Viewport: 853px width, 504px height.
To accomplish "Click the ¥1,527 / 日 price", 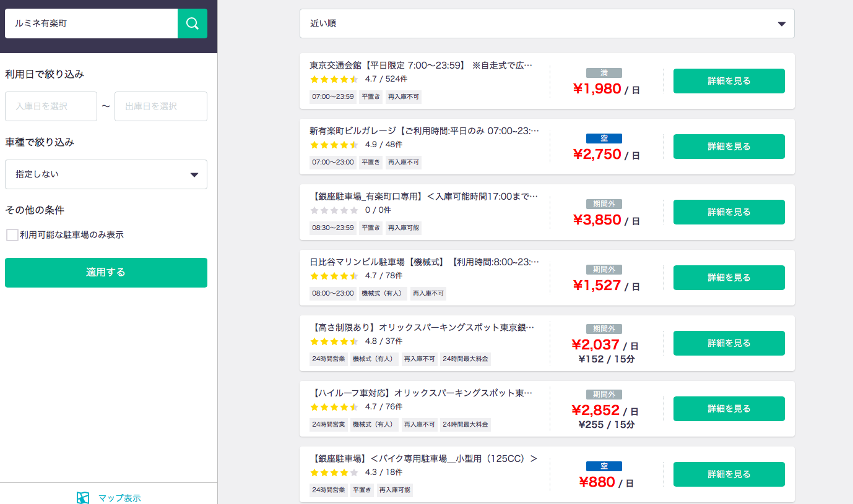I will tap(606, 286).
